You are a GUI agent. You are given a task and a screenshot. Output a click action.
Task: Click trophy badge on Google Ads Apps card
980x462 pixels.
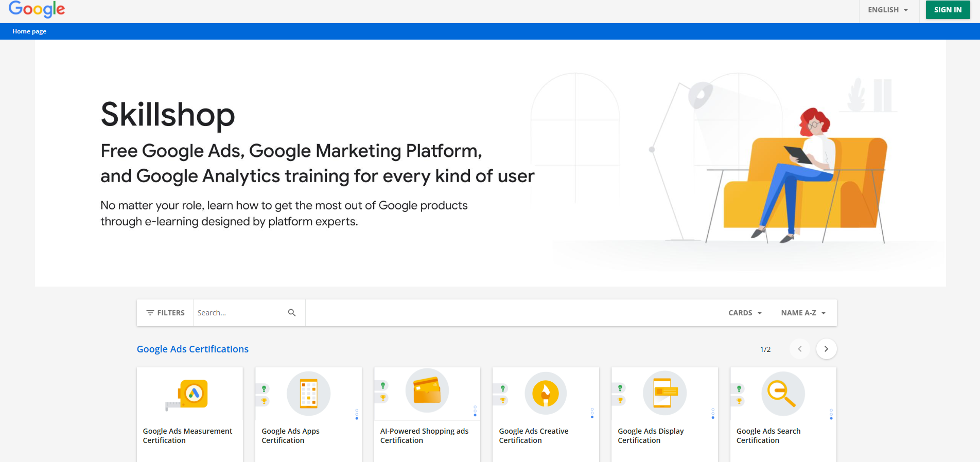coord(264,401)
